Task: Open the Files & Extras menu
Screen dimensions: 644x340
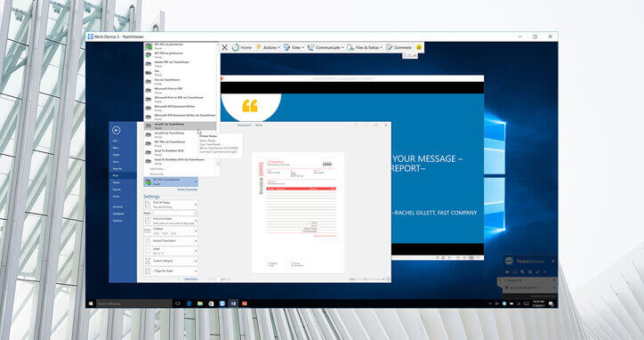Action: 365,48
